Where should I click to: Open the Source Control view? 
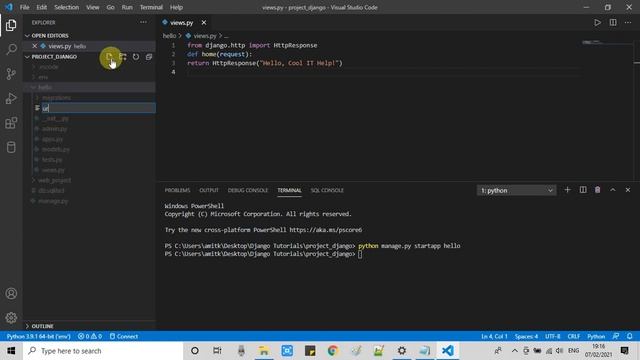point(11,74)
